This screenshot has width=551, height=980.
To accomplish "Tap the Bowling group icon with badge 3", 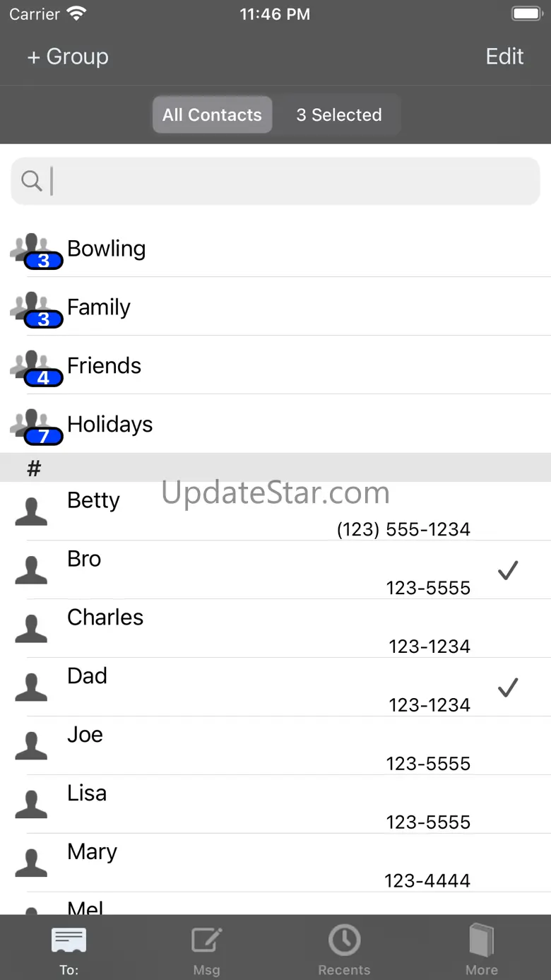I will pos(37,252).
